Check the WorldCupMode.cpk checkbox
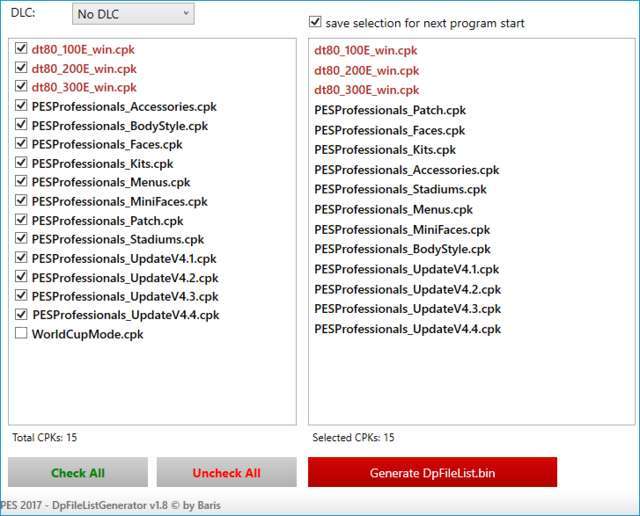 coord(21,333)
